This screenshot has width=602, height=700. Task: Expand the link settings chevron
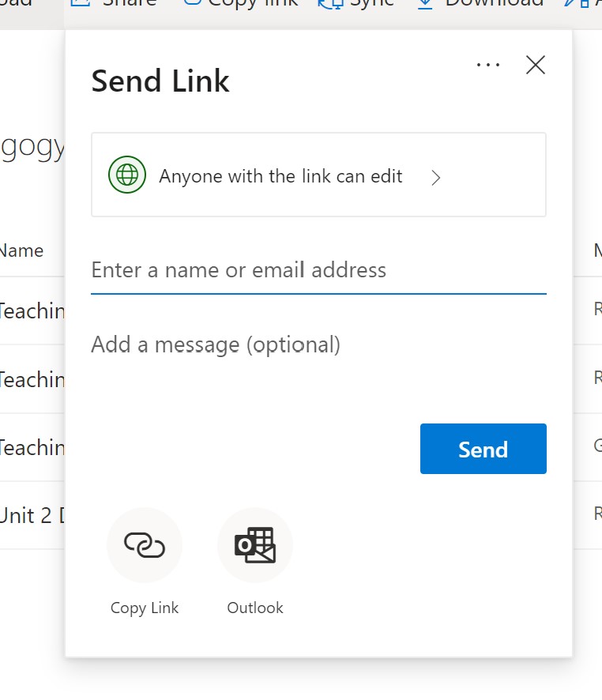click(435, 179)
